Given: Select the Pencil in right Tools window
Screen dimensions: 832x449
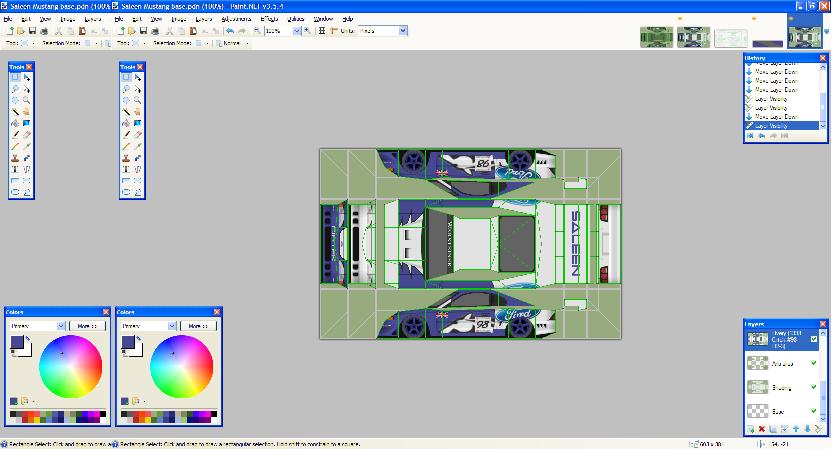Looking at the screenshot, I should pos(126,146).
